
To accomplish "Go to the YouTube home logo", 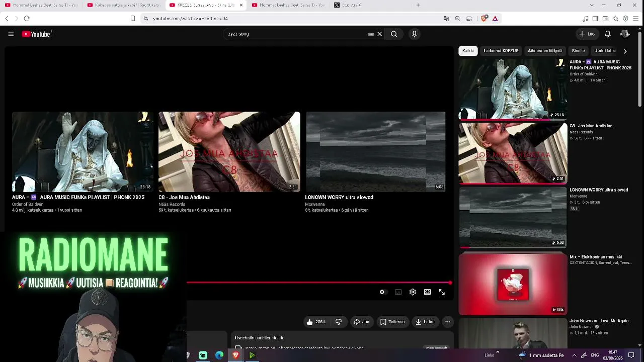I will pyautogui.click(x=37, y=34).
